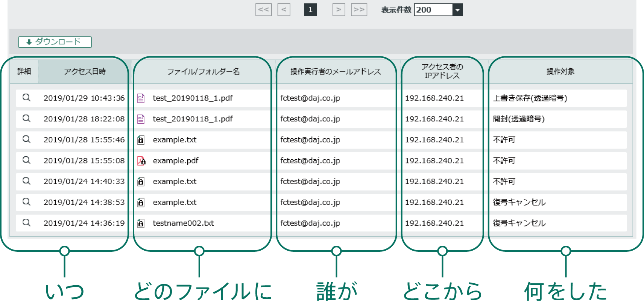
Task: Select page 1 in pagination
Action: tap(310, 10)
